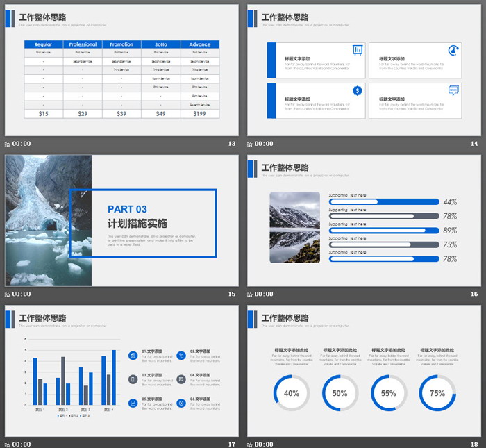
Task: Select the PART 03 section title slide
Action: pos(121,220)
